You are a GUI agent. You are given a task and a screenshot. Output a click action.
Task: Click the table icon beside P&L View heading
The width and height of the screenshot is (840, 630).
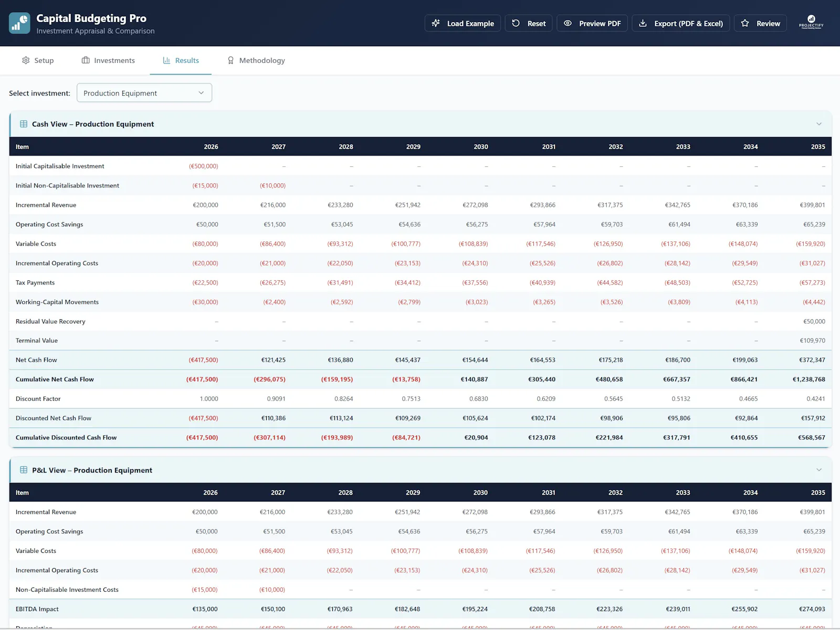point(24,470)
